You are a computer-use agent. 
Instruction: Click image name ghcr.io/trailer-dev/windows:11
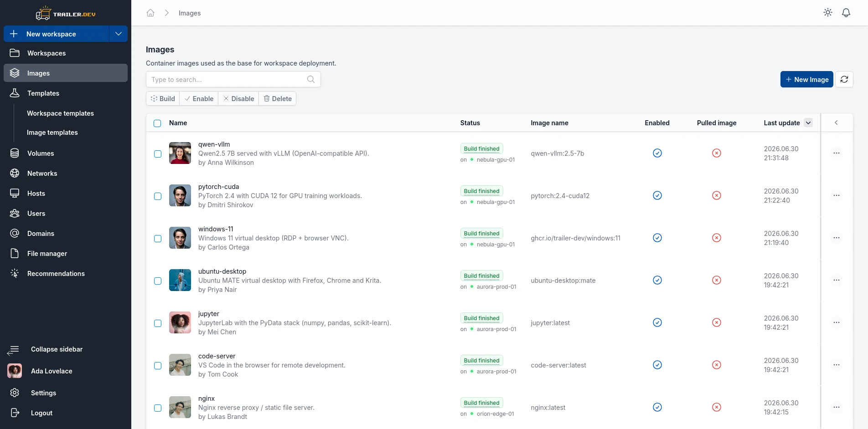(x=575, y=238)
